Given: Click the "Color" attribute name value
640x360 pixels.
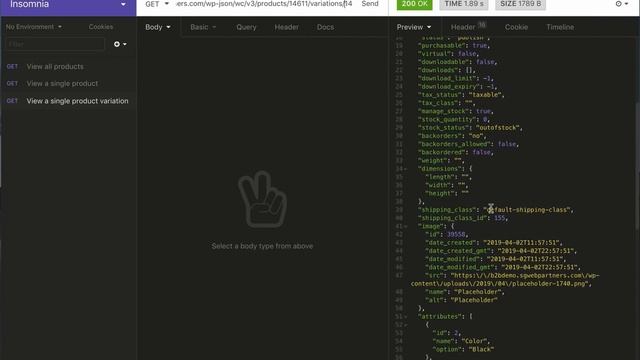Looking at the screenshot, I should [x=473, y=341].
